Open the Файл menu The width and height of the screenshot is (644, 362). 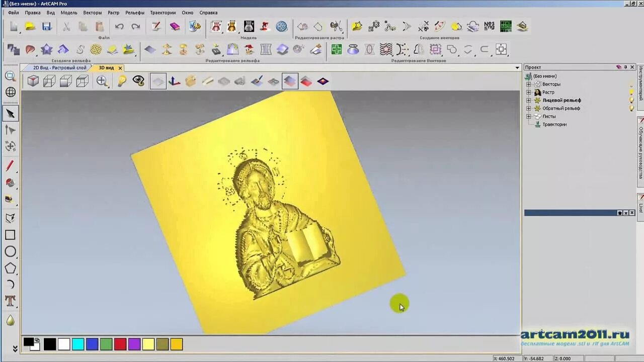tap(14, 13)
